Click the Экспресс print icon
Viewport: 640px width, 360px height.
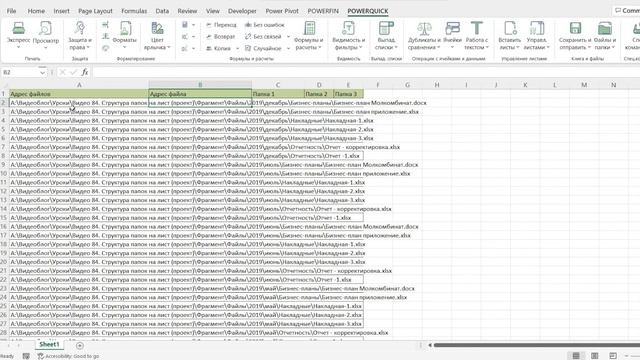point(19,29)
